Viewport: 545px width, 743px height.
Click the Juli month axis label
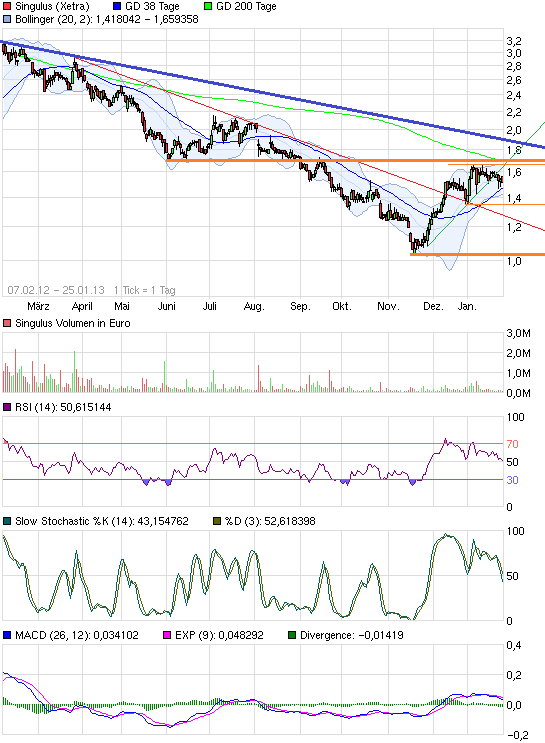click(x=210, y=307)
